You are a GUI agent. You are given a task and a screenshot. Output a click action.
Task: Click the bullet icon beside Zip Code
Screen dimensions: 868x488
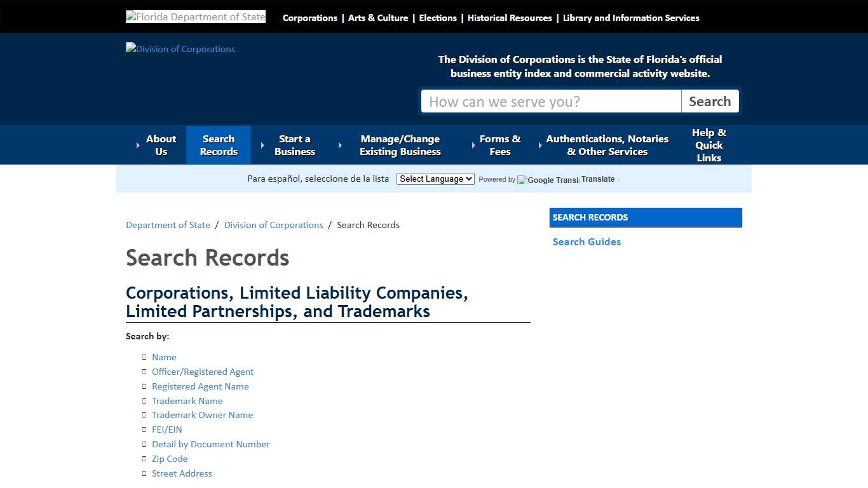(x=144, y=458)
